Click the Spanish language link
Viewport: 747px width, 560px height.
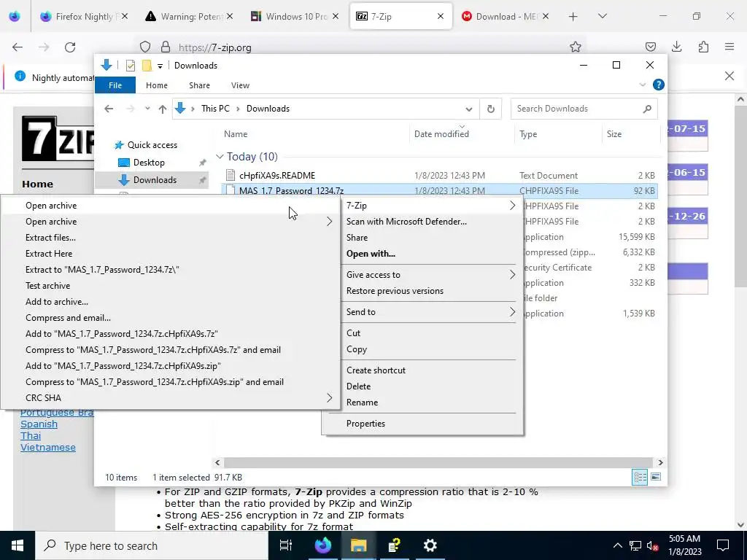click(x=39, y=424)
